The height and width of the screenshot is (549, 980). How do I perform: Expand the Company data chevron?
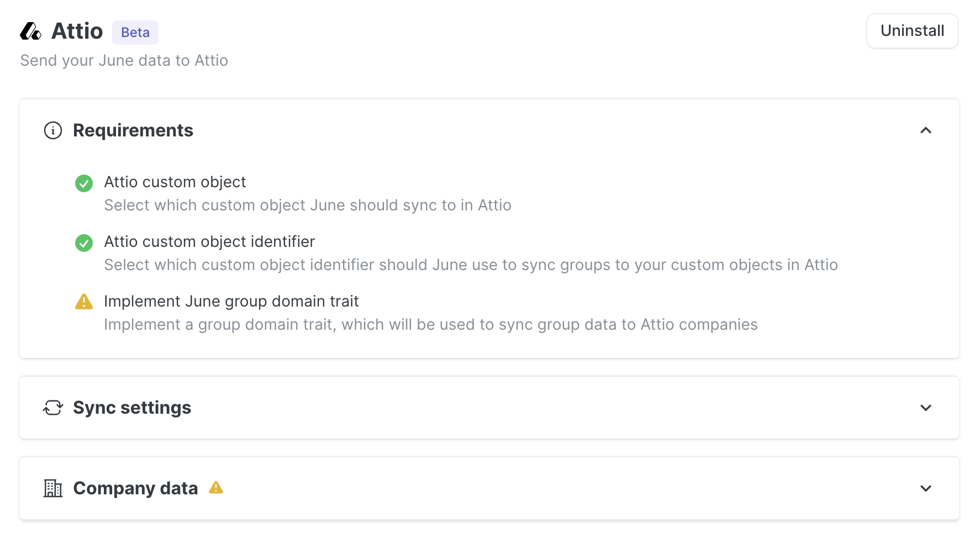926,488
